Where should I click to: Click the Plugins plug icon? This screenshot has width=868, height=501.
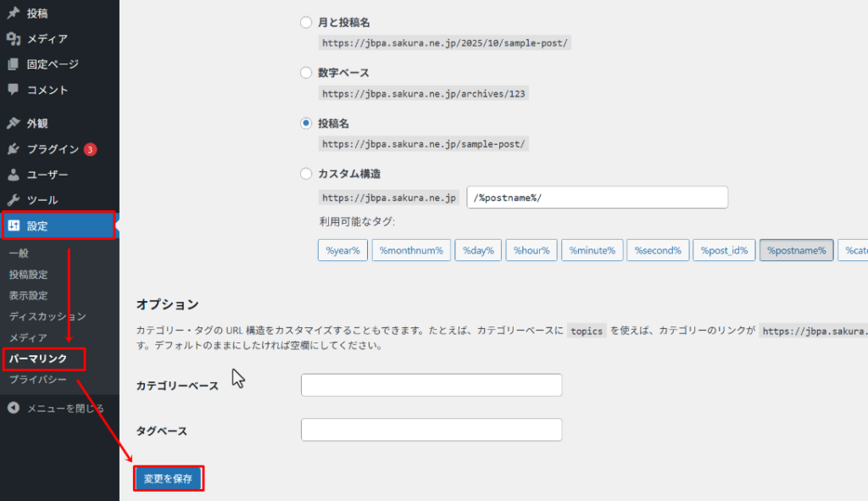click(14, 149)
